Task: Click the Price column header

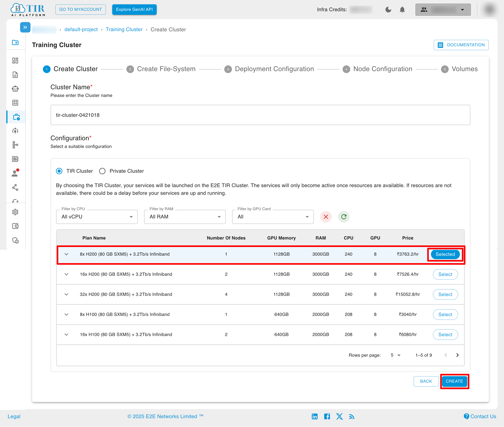Action: (x=408, y=238)
